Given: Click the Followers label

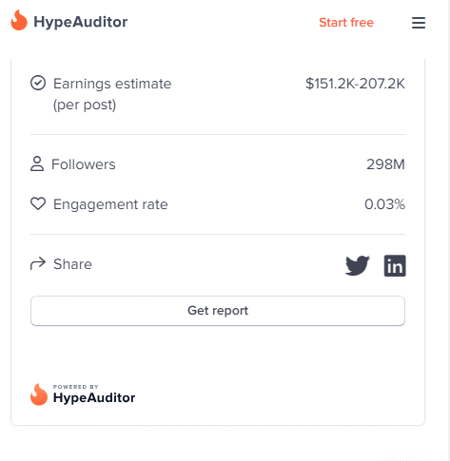Looking at the screenshot, I should (83, 164).
